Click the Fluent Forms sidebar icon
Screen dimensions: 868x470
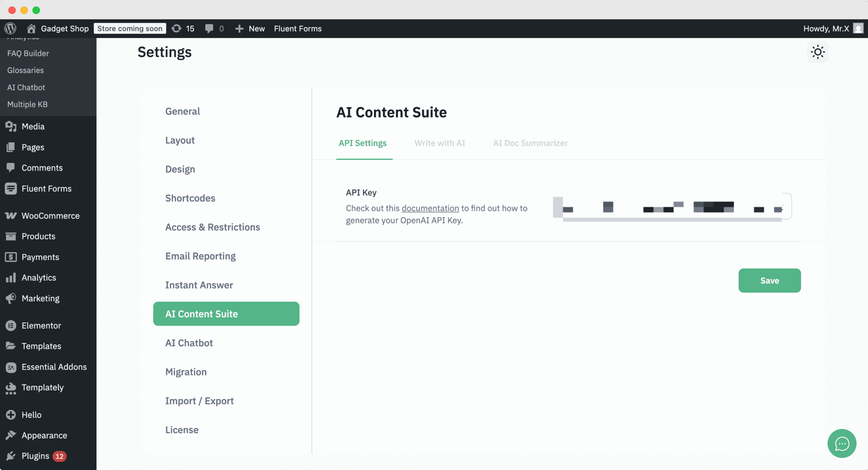click(11, 189)
